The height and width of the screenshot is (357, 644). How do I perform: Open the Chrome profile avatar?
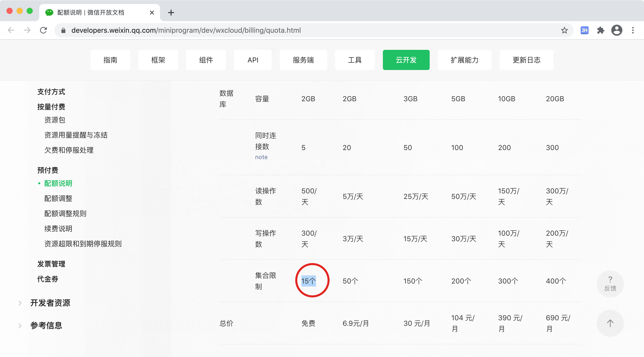(x=617, y=30)
